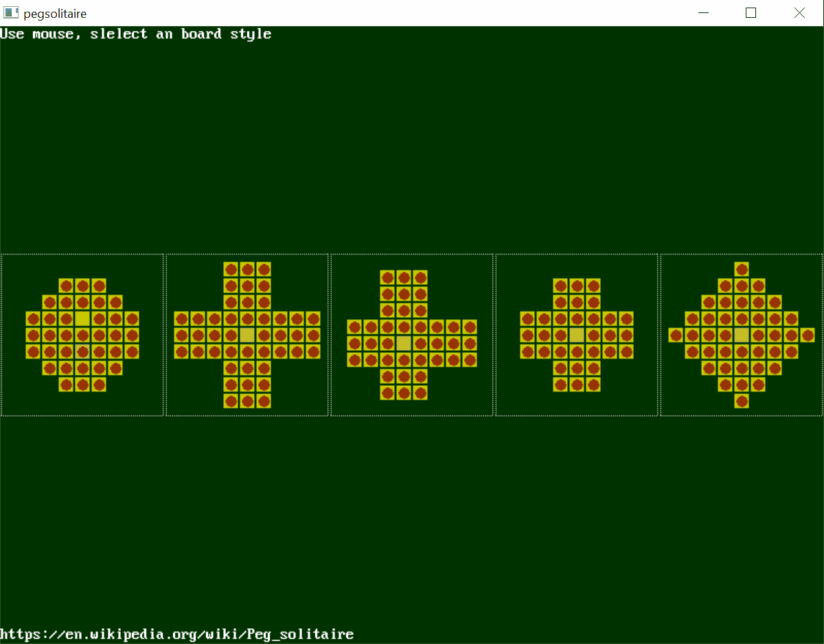Open the Wikipedia Peg_solitaire link
824x644 pixels.
[x=177, y=634]
